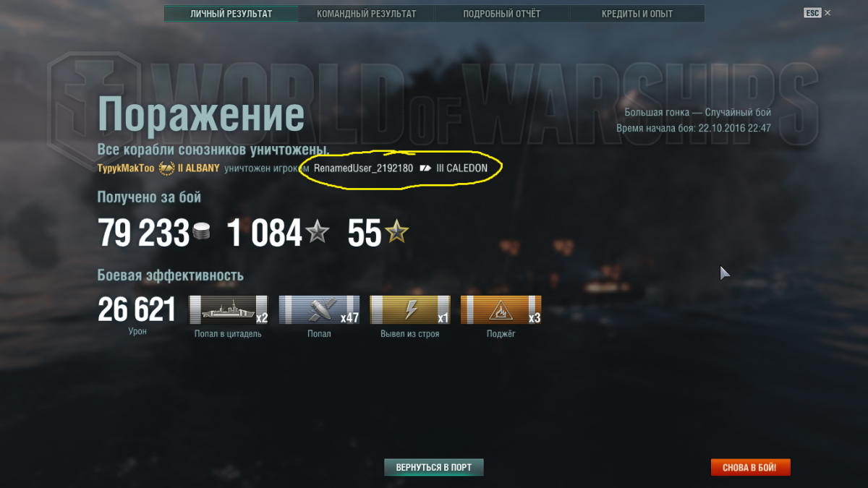The width and height of the screenshot is (868, 488).
Task: Open the Командный результат tab
Action: [366, 14]
